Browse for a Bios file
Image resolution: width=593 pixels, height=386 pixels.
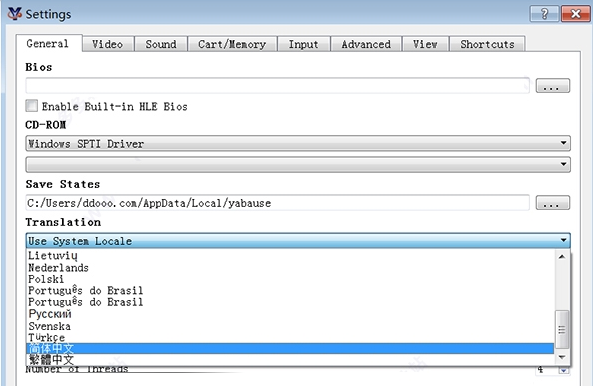tap(553, 85)
